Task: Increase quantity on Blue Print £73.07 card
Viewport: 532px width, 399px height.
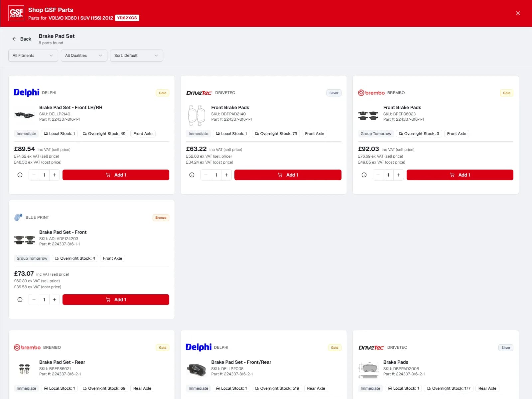Action: (x=55, y=300)
